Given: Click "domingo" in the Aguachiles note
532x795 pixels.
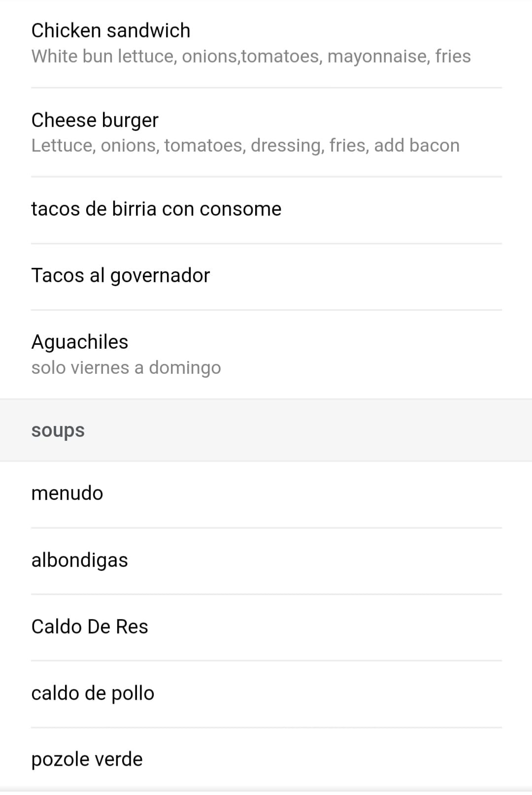Looking at the screenshot, I should (185, 368).
